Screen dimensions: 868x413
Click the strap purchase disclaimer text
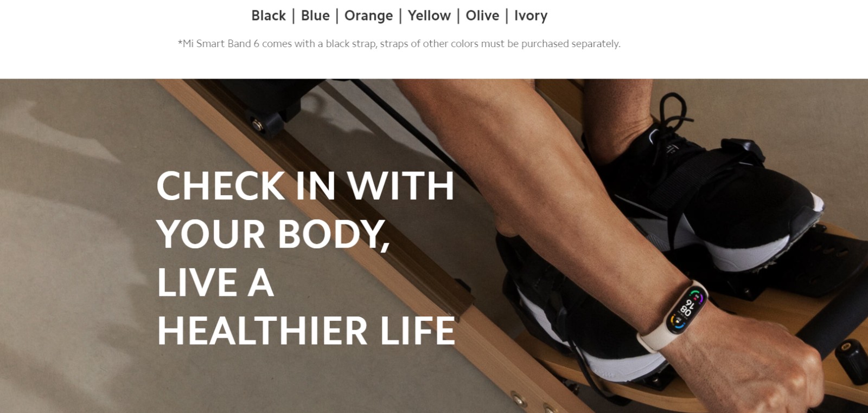tap(399, 44)
